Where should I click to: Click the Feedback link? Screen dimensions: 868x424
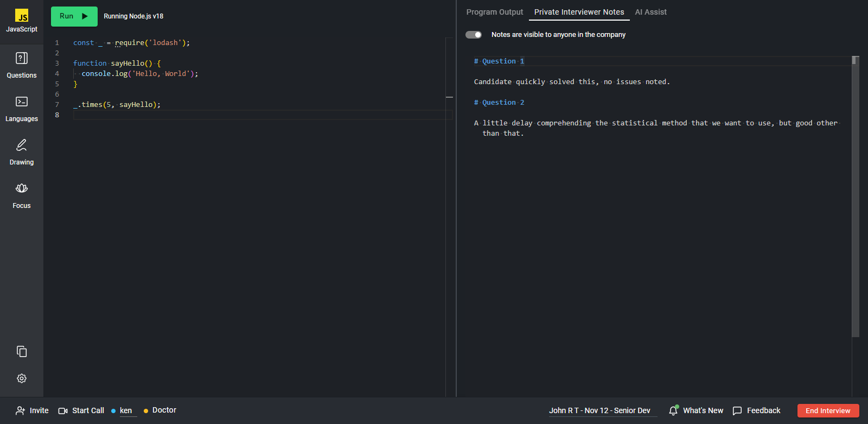coord(756,410)
